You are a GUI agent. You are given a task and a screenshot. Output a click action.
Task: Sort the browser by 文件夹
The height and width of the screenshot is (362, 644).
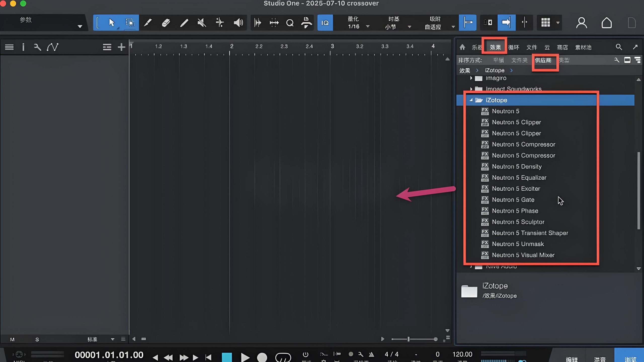coord(519,60)
